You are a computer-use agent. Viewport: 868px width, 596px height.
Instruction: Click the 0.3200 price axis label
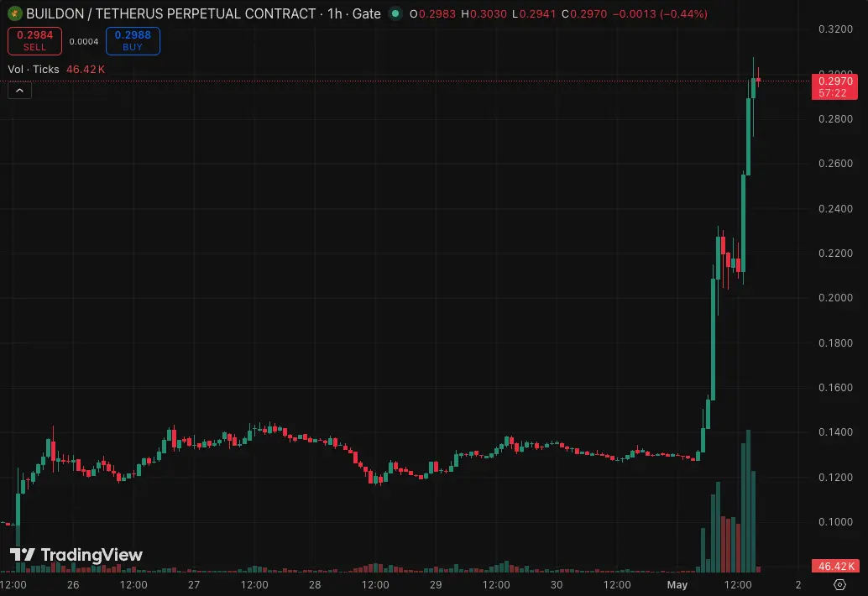[x=835, y=29]
